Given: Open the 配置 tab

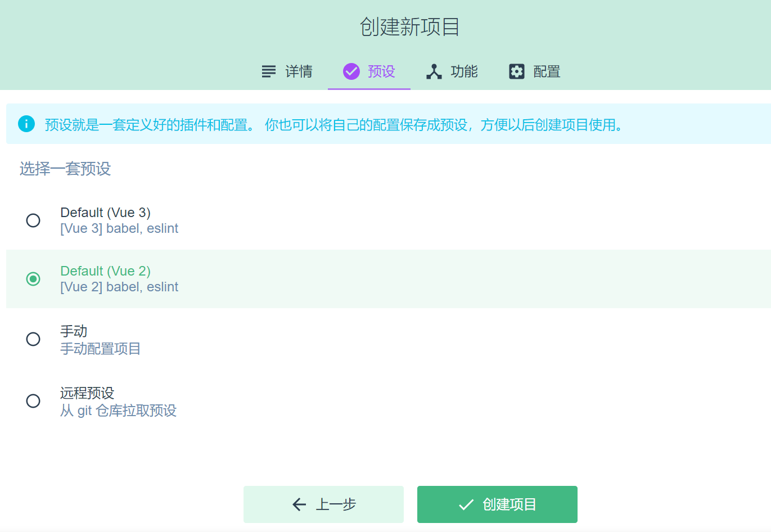Looking at the screenshot, I should [535, 71].
